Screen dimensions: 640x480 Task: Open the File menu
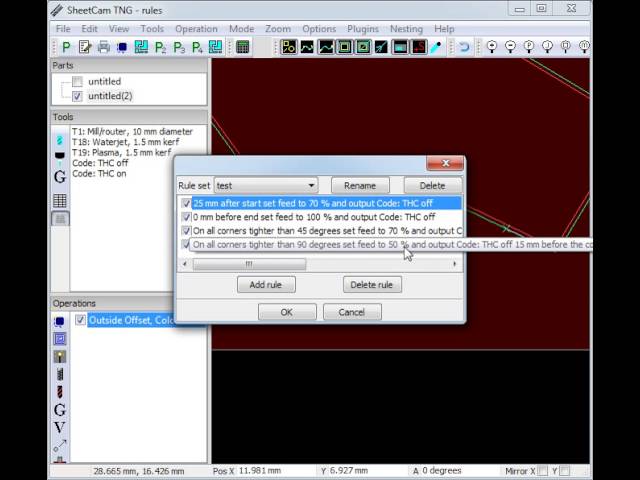[x=63, y=29]
